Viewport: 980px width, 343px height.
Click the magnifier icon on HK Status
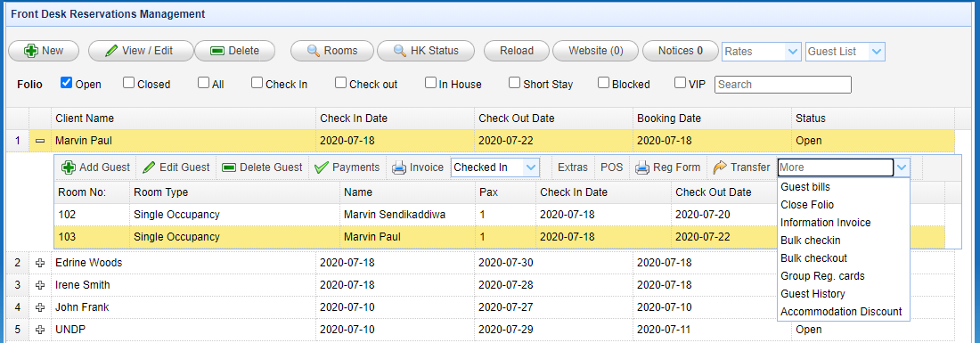pyautogui.click(x=400, y=52)
